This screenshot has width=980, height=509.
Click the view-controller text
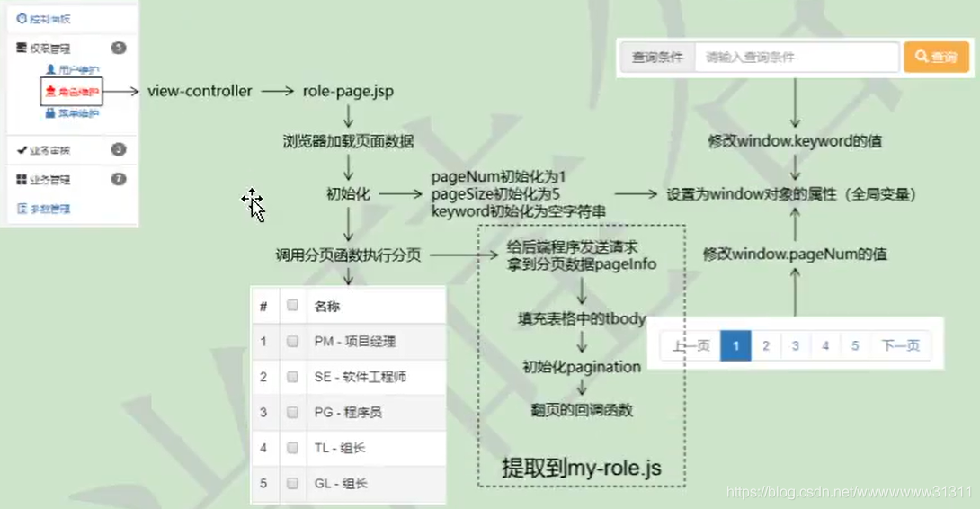tap(200, 92)
